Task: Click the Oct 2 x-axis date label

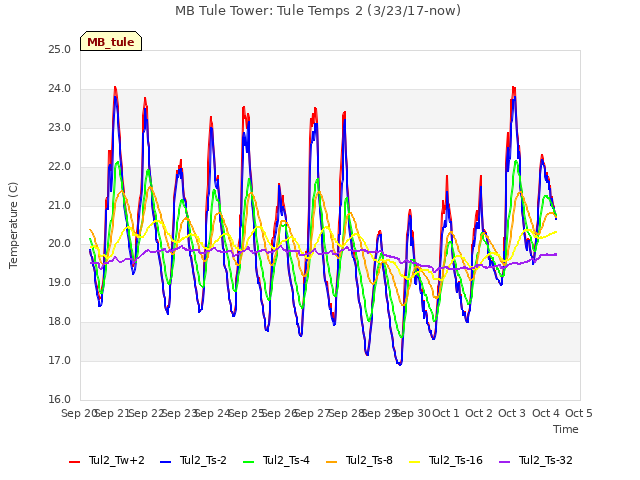Action: pos(479,413)
